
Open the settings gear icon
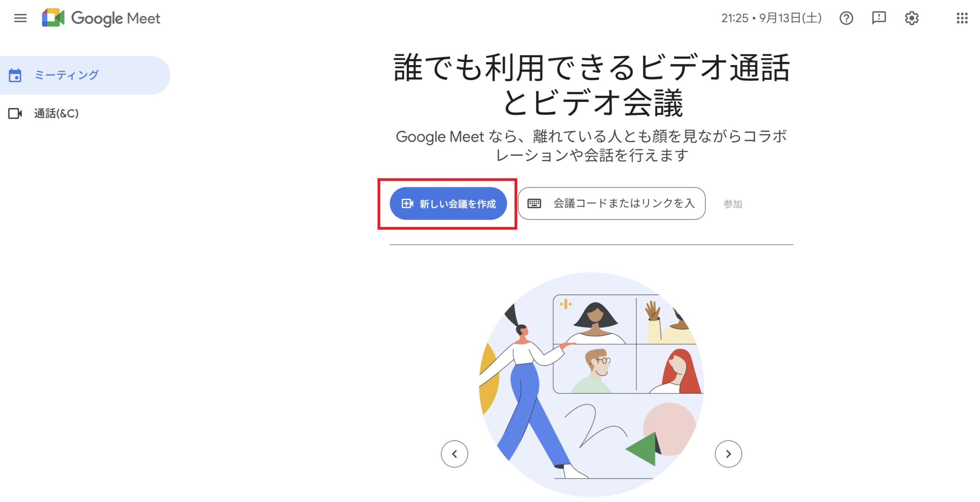pyautogui.click(x=911, y=18)
